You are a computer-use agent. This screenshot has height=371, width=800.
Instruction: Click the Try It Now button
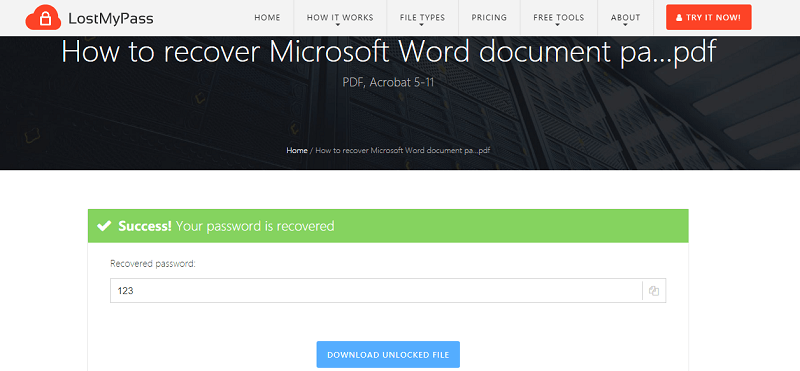tap(709, 17)
